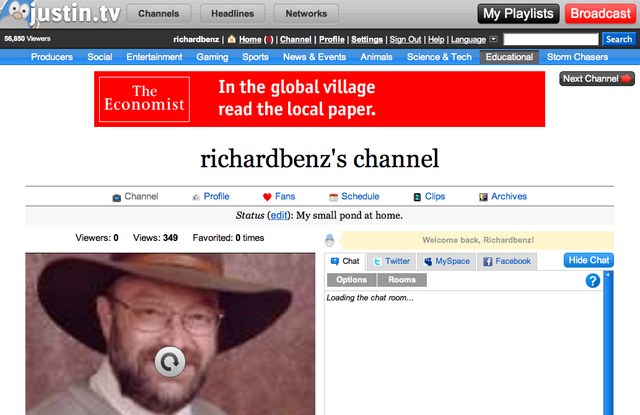Viewport: 640px width, 415px height.
Task: Open the Profile link in user bar
Action: 332,40
